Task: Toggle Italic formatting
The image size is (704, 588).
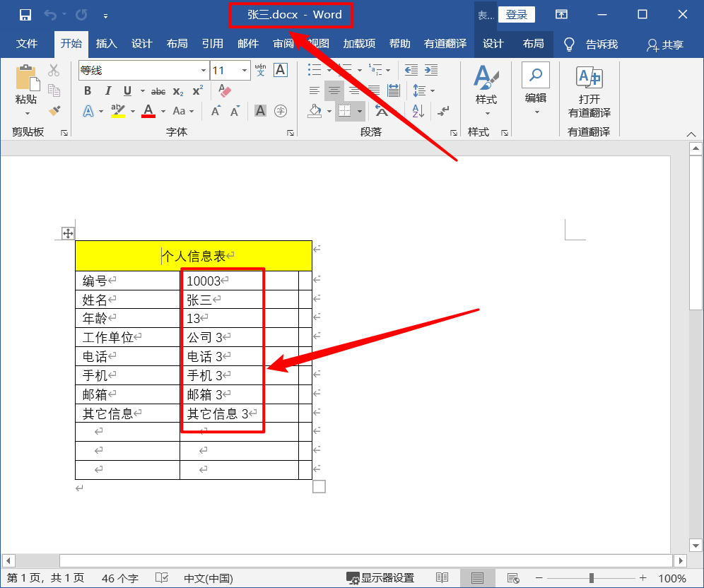Action: (x=107, y=90)
